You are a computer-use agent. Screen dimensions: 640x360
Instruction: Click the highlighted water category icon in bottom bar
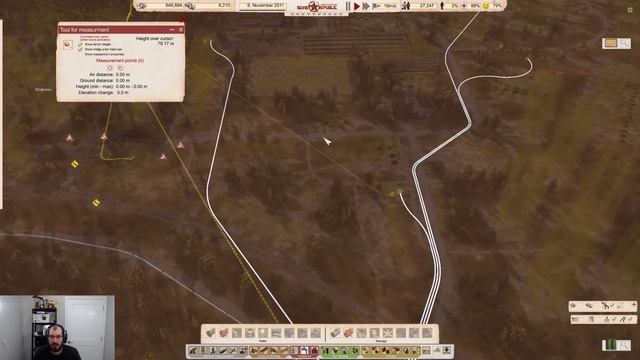coord(304,351)
